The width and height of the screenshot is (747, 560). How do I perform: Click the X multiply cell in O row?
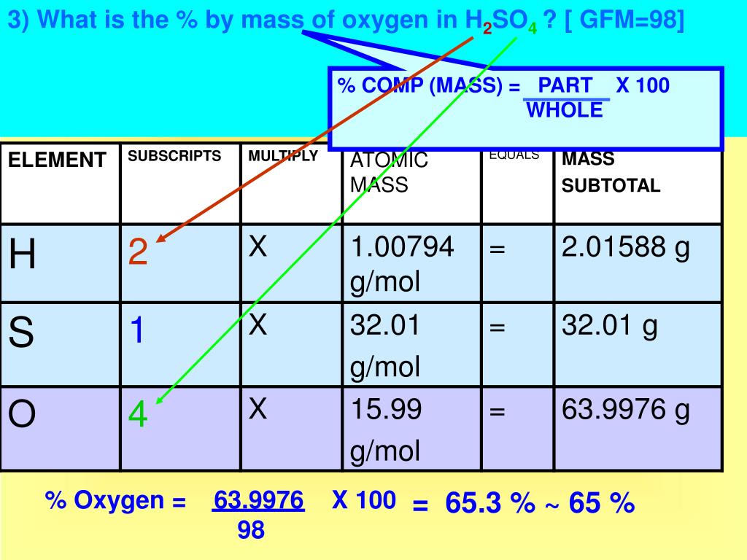pos(291,429)
